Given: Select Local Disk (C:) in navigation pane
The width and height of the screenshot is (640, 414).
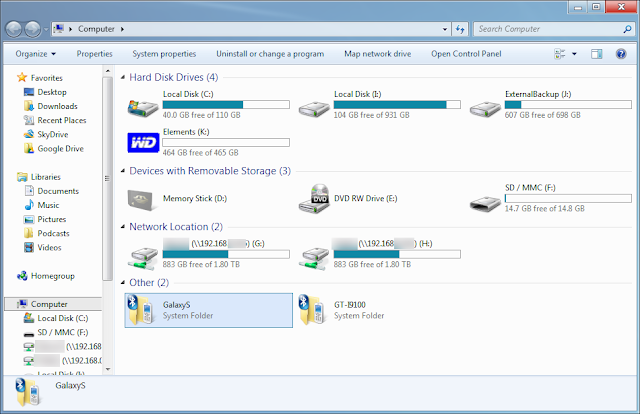Looking at the screenshot, I should coord(62,318).
